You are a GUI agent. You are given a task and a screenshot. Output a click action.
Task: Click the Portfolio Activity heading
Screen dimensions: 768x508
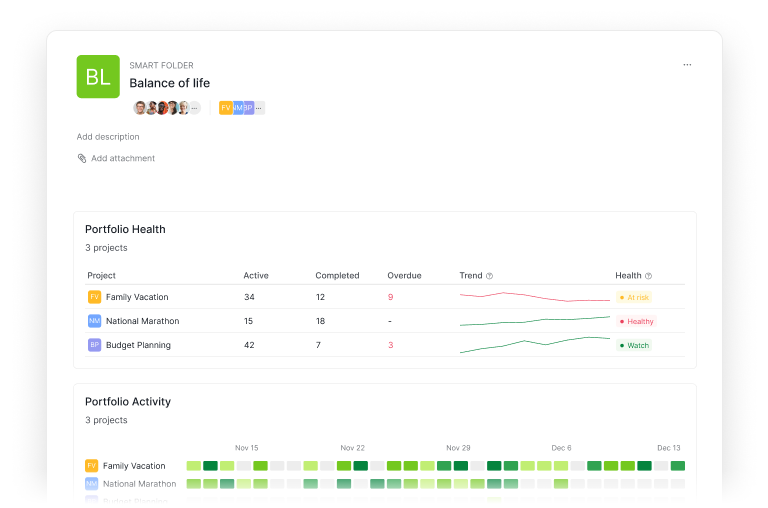pyautogui.click(x=128, y=401)
